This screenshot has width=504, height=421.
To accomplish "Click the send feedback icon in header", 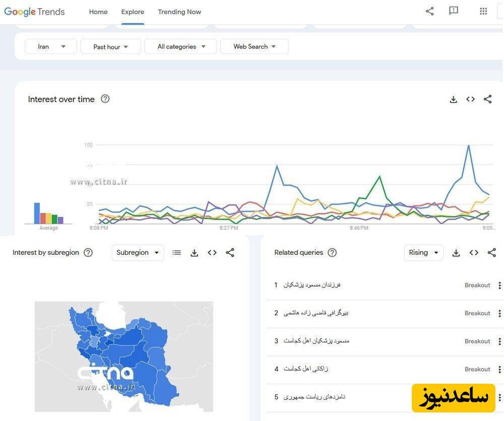I will tap(454, 11).
